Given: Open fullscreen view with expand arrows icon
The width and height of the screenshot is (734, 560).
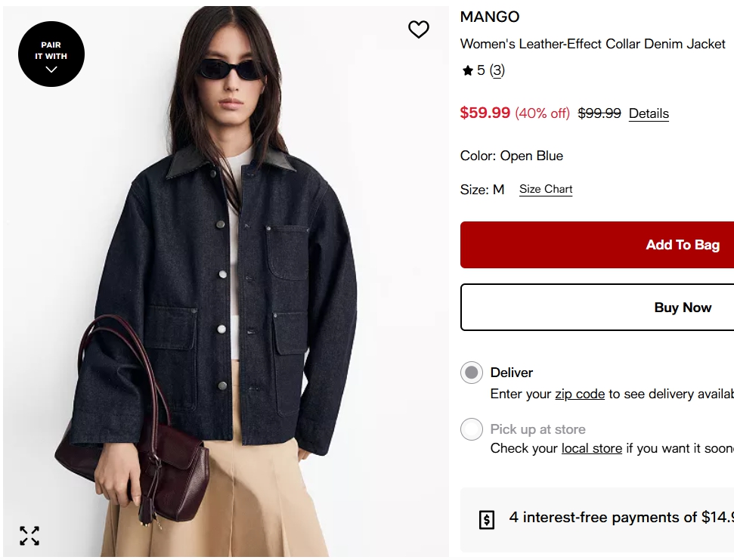Looking at the screenshot, I should [x=29, y=536].
